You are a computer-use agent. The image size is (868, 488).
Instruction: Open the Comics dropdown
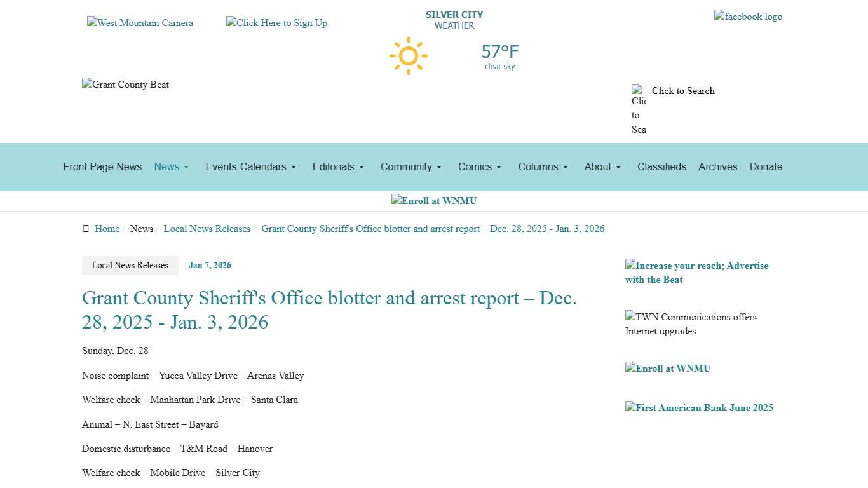click(479, 167)
